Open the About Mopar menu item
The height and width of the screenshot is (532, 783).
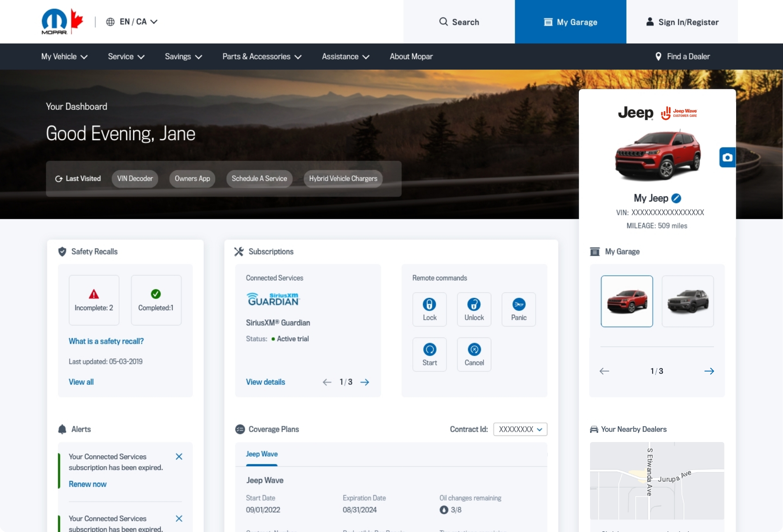411,56
